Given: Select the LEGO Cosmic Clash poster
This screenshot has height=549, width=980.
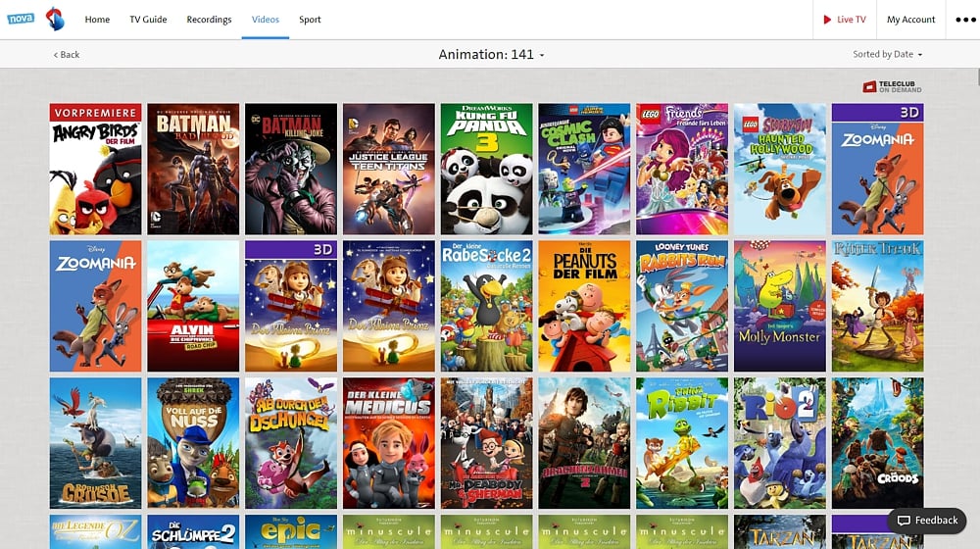Looking at the screenshot, I should click(584, 169).
